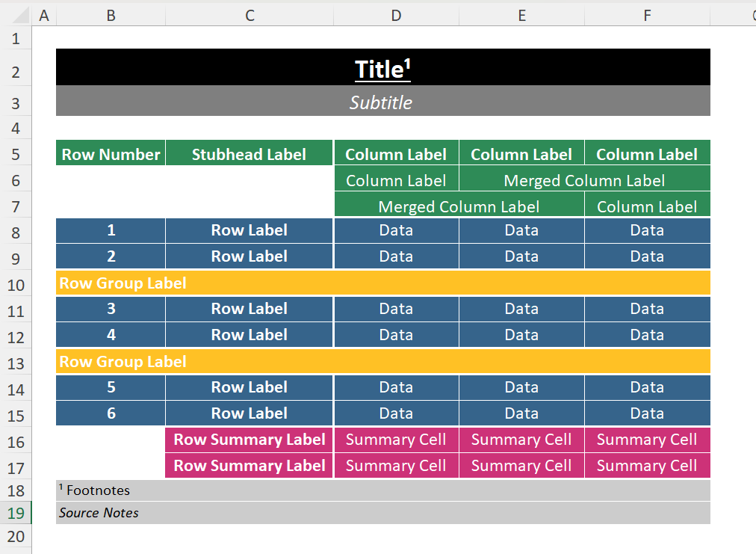
Task: Click the green Row Number header cell
Action: [x=111, y=154]
